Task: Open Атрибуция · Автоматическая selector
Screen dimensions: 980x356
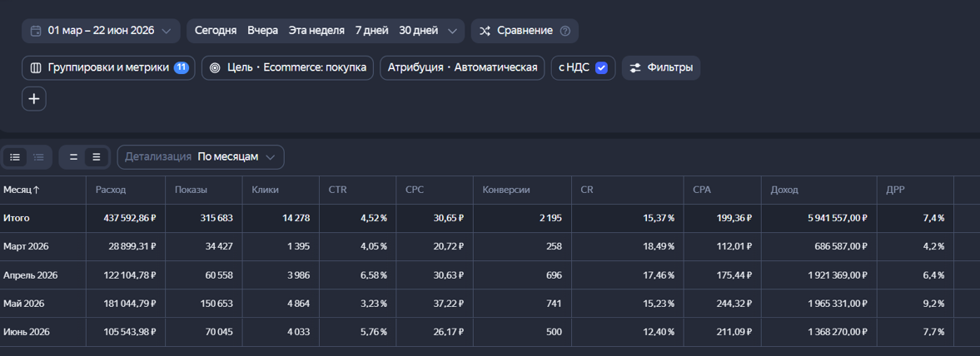Action: [x=462, y=67]
